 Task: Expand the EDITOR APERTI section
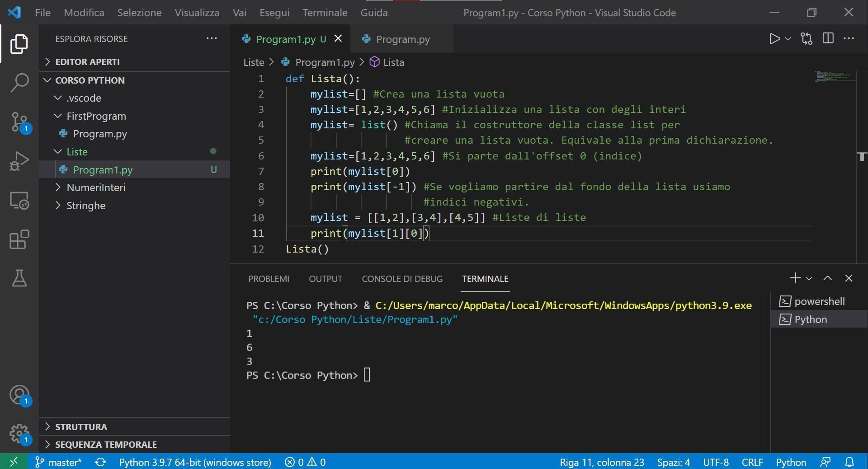coord(87,62)
